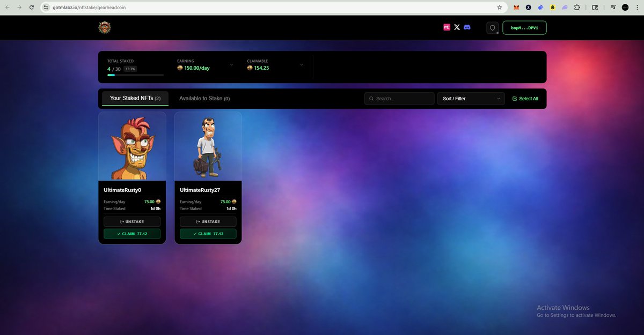This screenshot has height=335, width=644.
Task: Open the blue rabbit wallet extension
Action: coord(540,8)
